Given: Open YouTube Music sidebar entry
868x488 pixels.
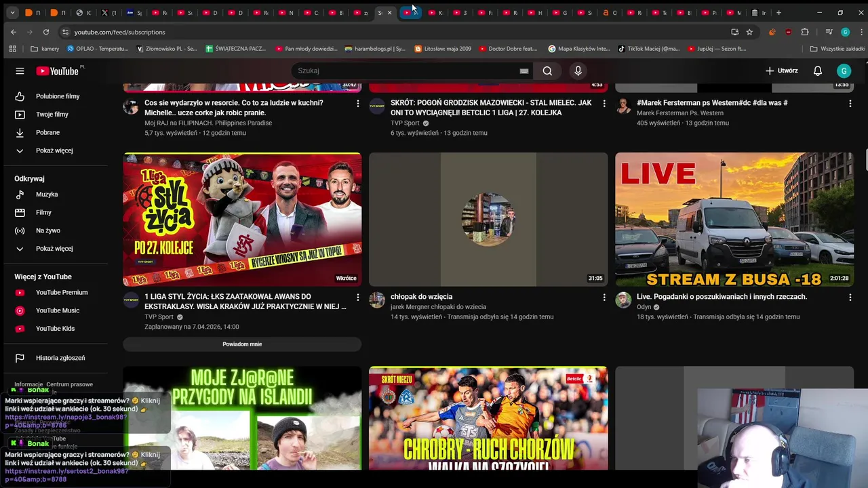Looking at the screenshot, I should click(x=58, y=310).
